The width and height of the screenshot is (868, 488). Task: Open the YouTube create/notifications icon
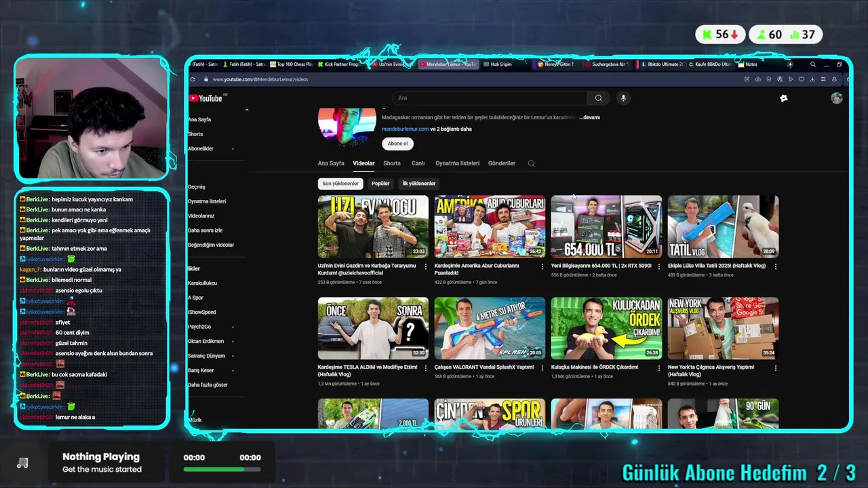tap(784, 98)
